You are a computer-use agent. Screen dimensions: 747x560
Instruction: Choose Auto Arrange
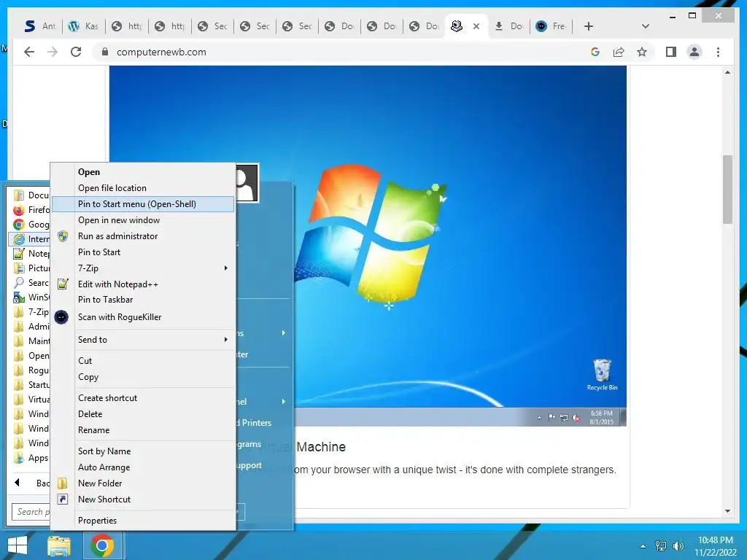143,467
